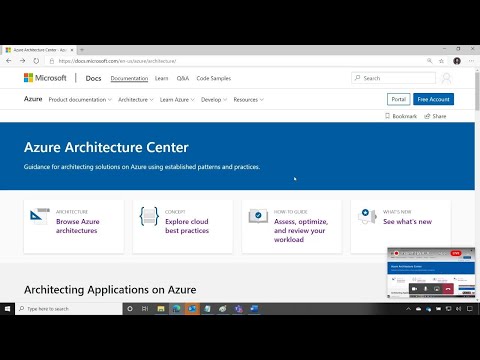480x360 pixels.
Task: Open Assess, optimize, and review your workload
Action: tap(301, 230)
